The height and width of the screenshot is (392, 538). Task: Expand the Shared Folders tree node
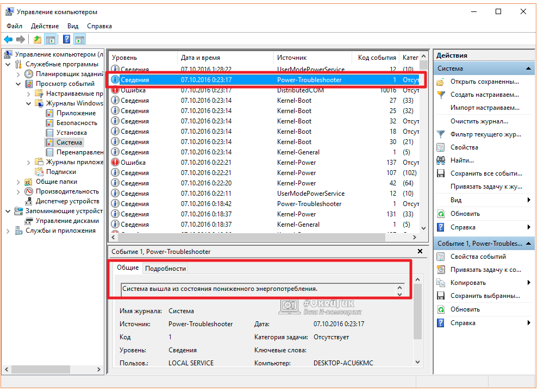tap(18, 182)
